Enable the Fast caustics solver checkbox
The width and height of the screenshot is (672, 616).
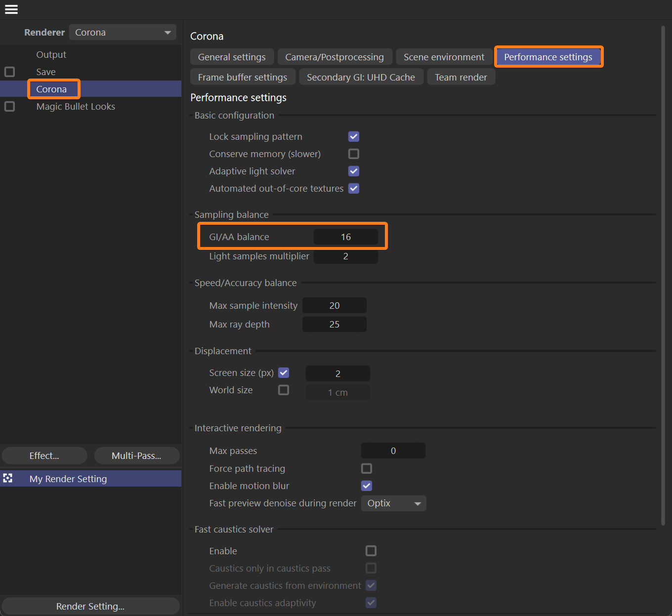point(371,551)
